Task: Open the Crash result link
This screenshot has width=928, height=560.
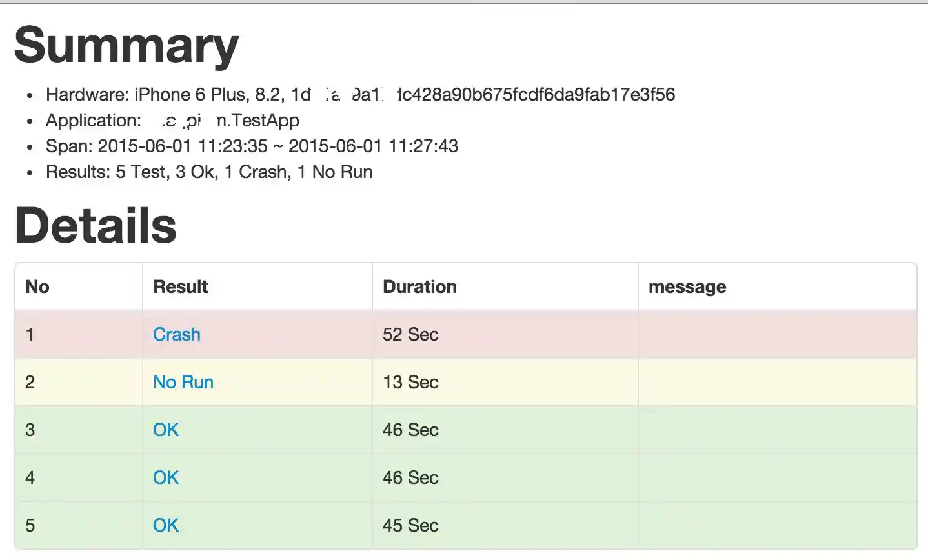Action: coord(176,334)
